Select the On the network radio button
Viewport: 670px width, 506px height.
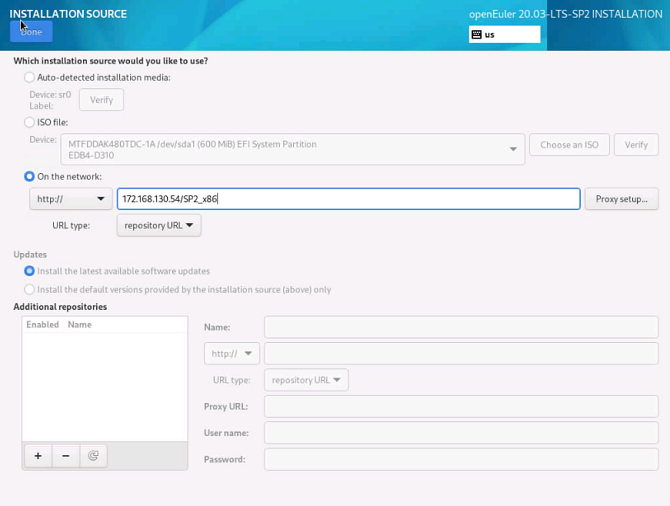tap(30, 177)
